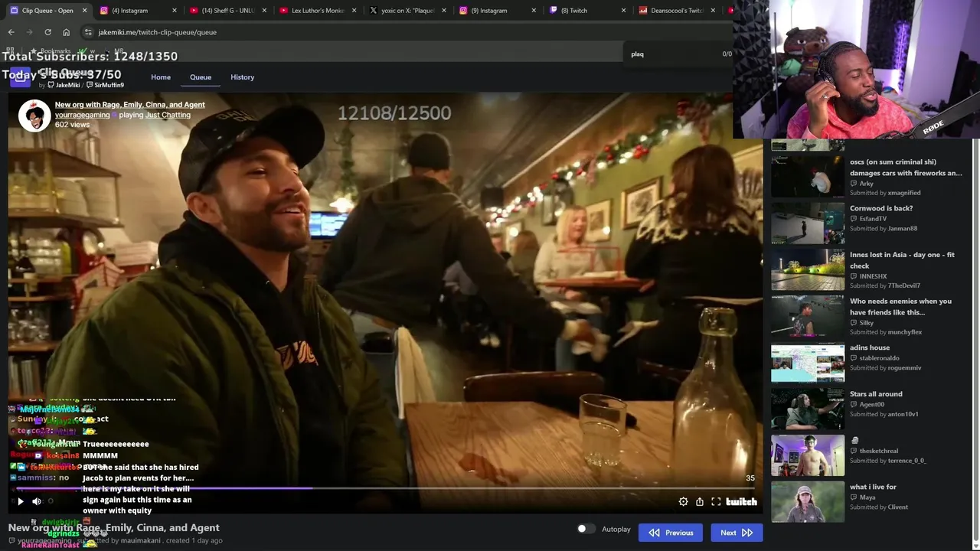Seek on the video progress bar

point(385,488)
